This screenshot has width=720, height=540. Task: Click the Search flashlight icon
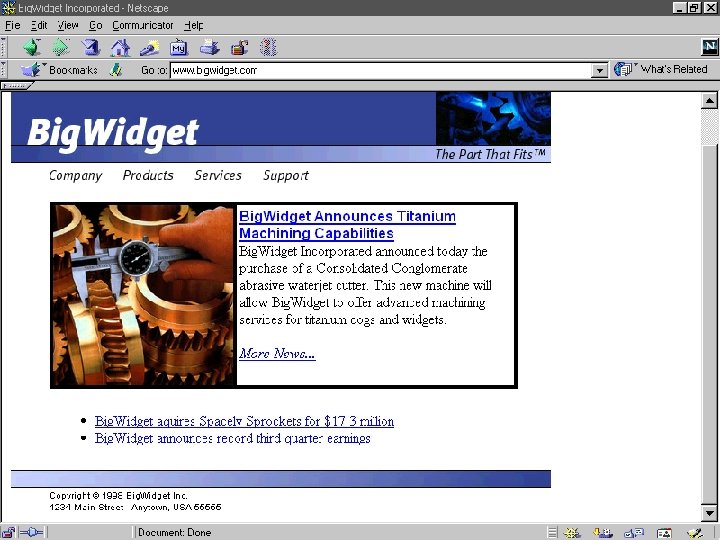tap(149, 47)
